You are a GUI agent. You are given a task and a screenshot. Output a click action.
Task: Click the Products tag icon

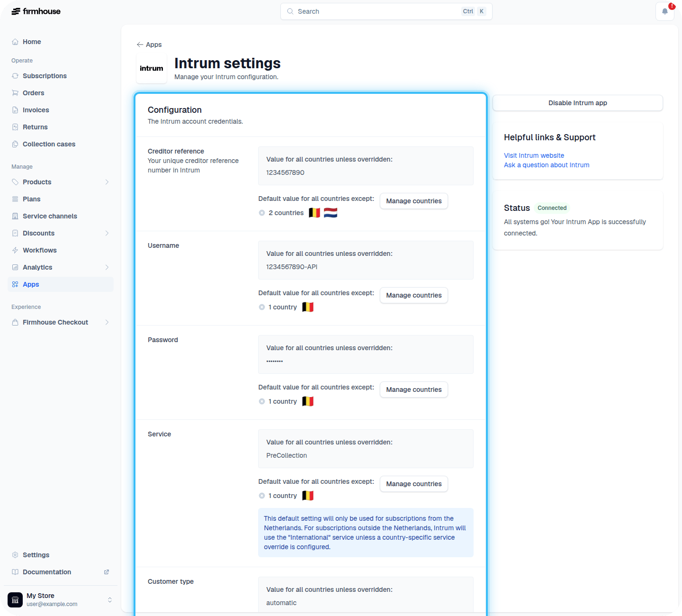coord(15,182)
